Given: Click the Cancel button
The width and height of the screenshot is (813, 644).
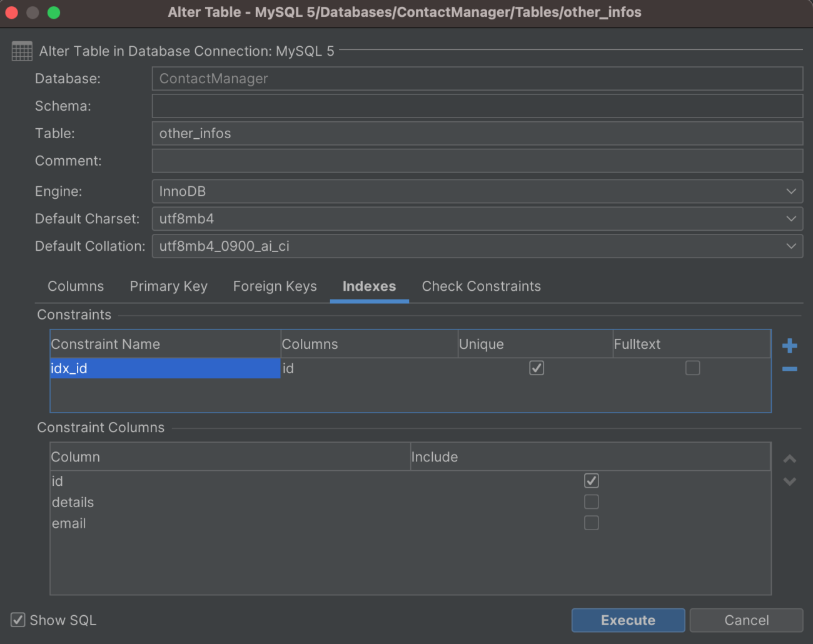Looking at the screenshot, I should pyautogui.click(x=746, y=620).
